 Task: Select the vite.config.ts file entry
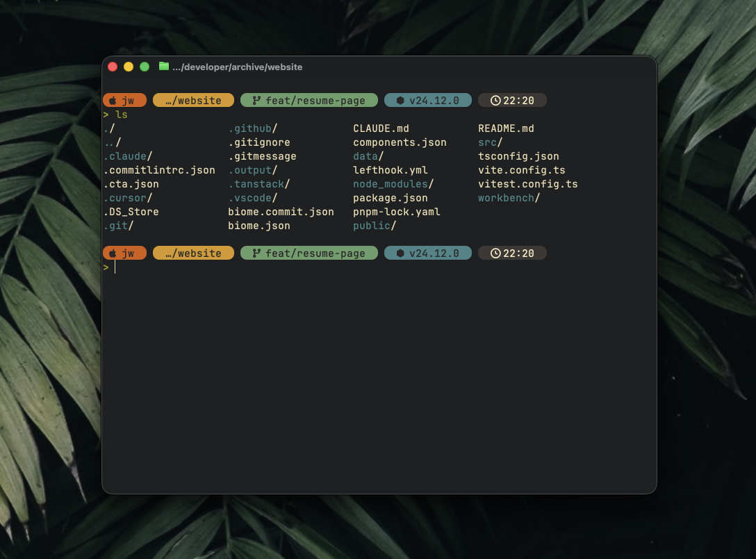point(521,170)
